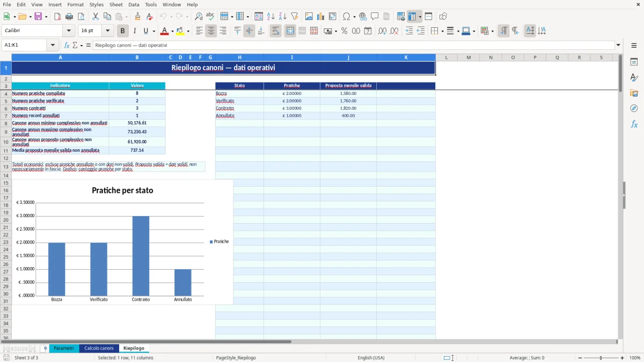Image resolution: width=644 pixels, height=362 pixels.
Task: Click the Zoom In plus button
Action: click(x=622, y=358)
